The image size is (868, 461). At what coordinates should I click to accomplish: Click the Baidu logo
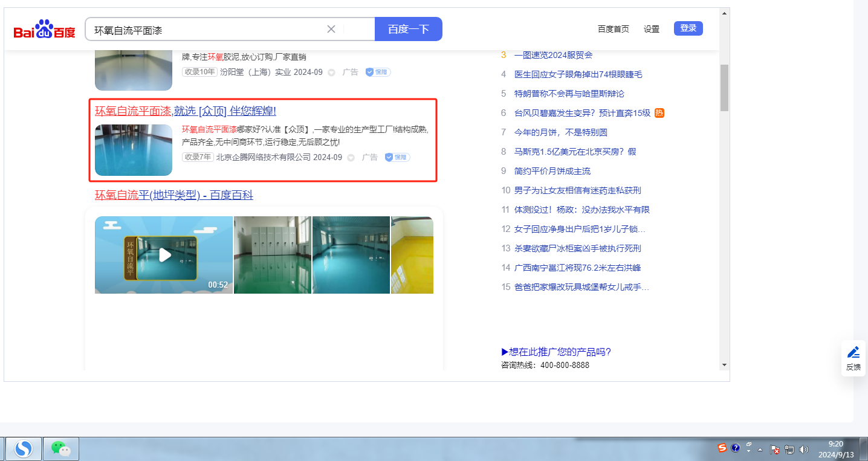click(x=45, y=29)
